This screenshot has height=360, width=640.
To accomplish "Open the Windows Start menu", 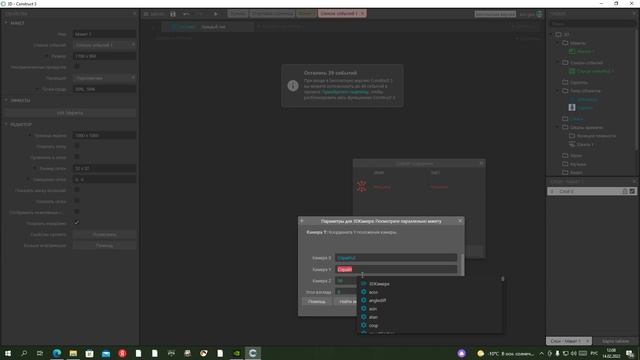I will [x=8, y=353].
